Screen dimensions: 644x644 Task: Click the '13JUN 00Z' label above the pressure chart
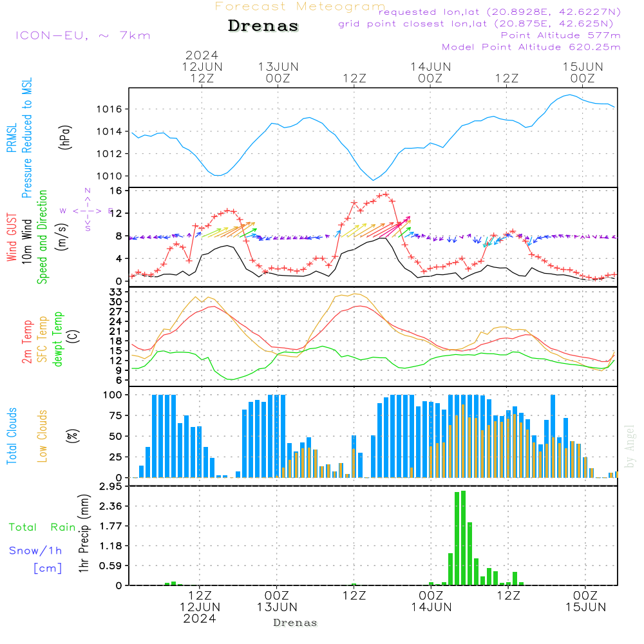click(x=278, y=72)
